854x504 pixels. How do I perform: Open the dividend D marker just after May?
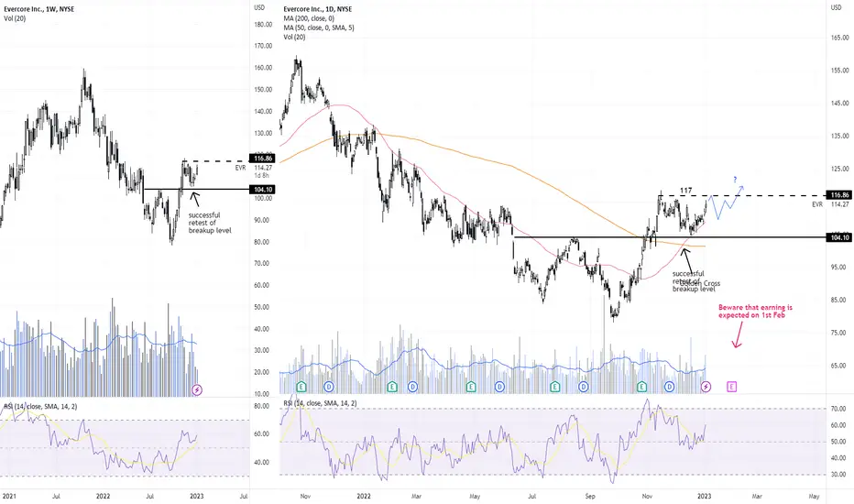(x=498, y=387)
